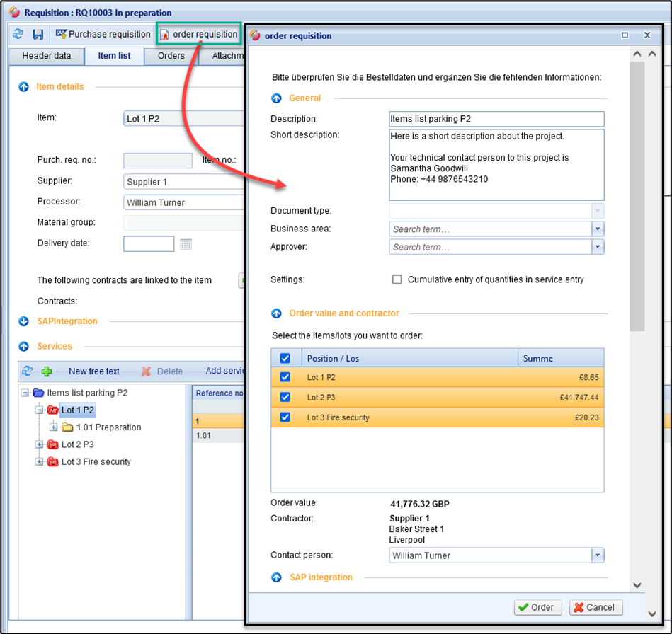Screen dimensions: 672x634
Task: Open the Approver dropdown
Action: pos(598,247)
